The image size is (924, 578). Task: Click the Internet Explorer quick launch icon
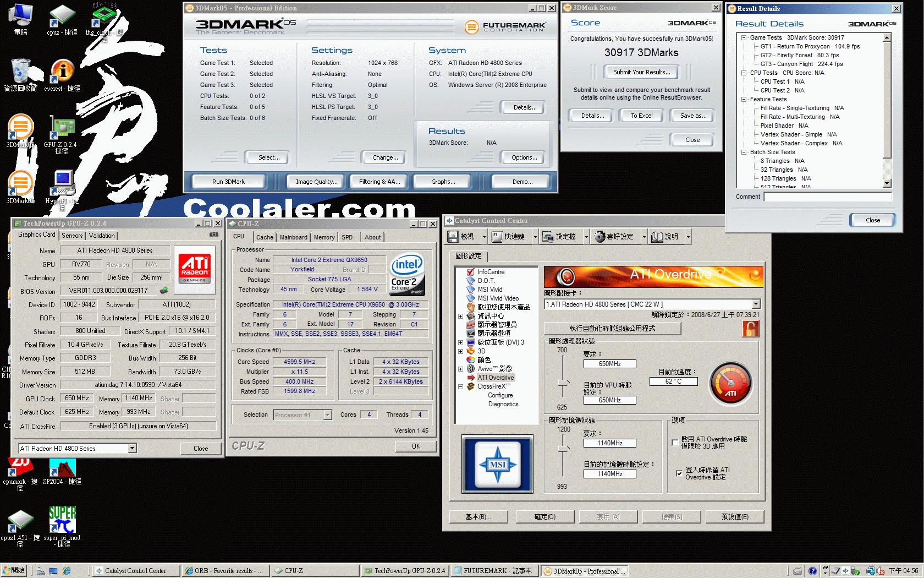67,571
